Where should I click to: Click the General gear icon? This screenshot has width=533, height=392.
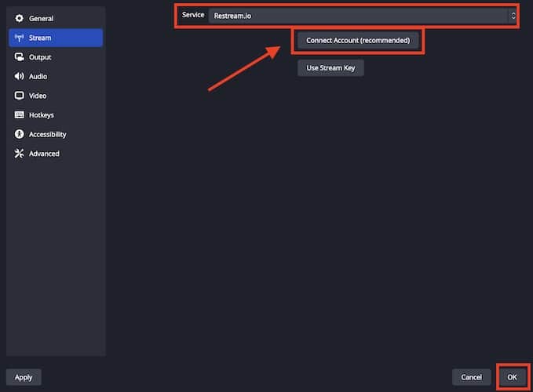pyautogui.click(x=20, y=18)
